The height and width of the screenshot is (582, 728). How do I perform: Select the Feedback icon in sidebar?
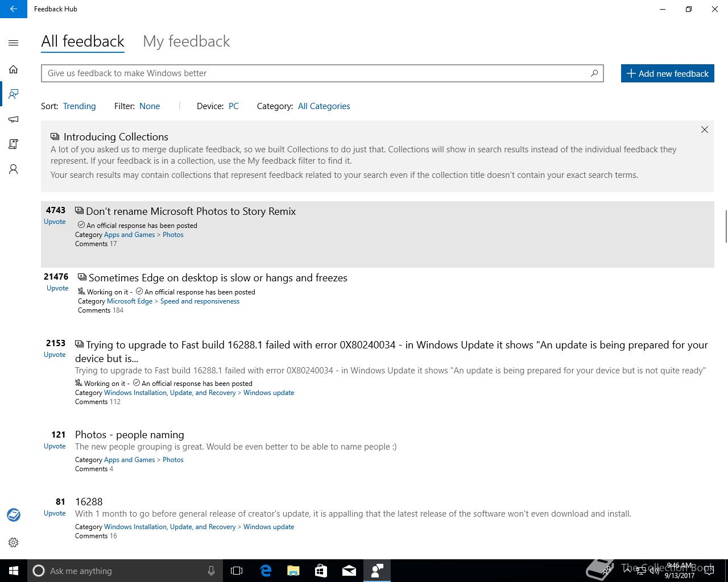14,94
